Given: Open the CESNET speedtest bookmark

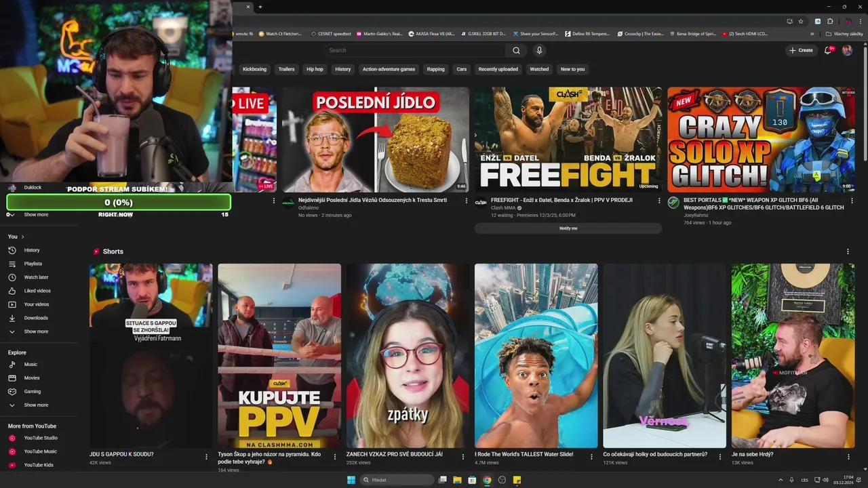Looking at the screenshot, I should point(332,33).
